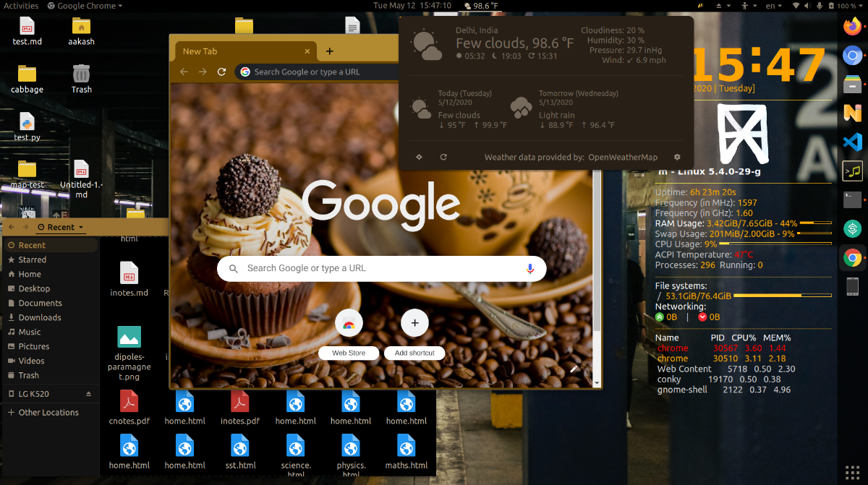Open Firefox from the dock
Screen dimensions: 868x485
(x=852, y=27)
